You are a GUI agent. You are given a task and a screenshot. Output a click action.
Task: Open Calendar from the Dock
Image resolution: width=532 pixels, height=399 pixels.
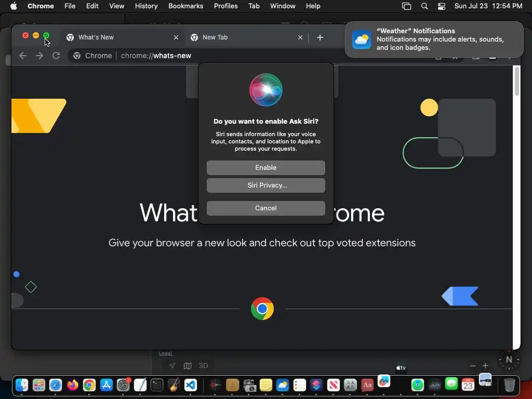tap(468, 385)
